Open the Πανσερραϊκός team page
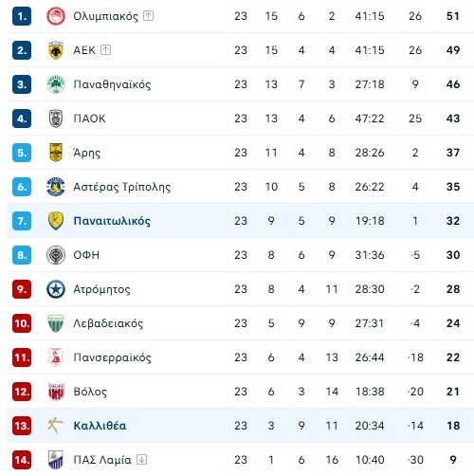Screen dimensions: 474x476 112,357
